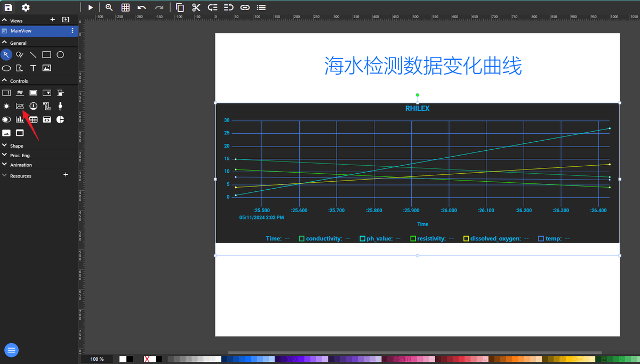Click the green rotation handle above chart
Image resolution: width=640 pixels, height=364 pixels.
click(x=418, y=95)
